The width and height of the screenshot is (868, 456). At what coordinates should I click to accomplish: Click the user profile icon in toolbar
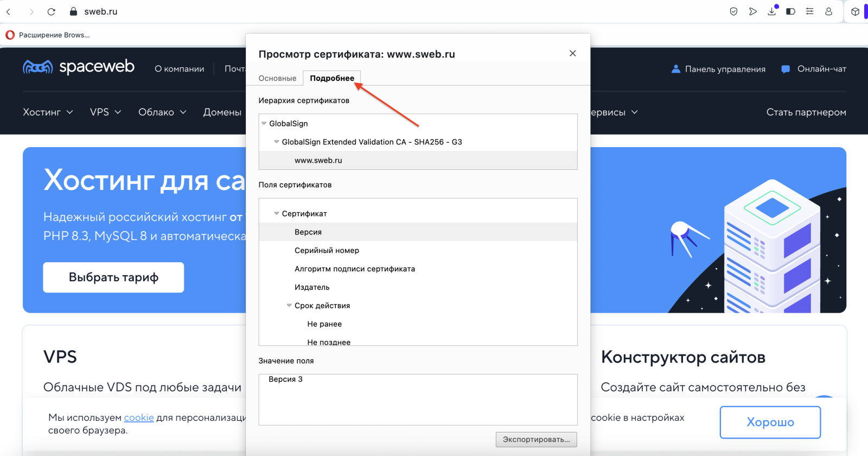(828, 11)
